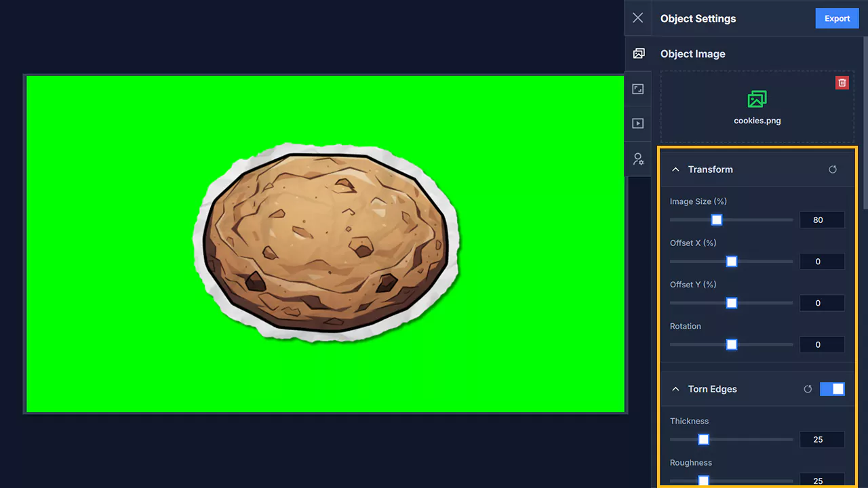Click the Object Settings title

(698, 18)
